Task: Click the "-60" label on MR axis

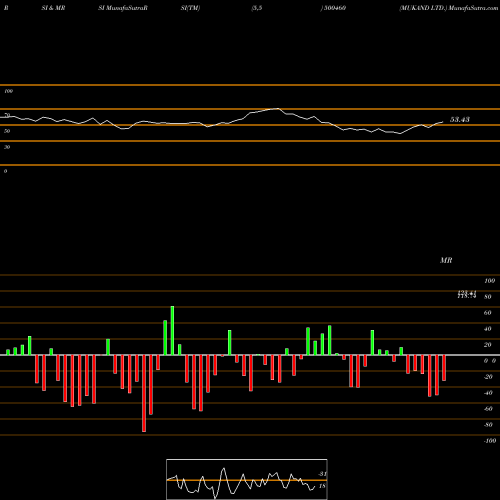Action: coord(488,409)
